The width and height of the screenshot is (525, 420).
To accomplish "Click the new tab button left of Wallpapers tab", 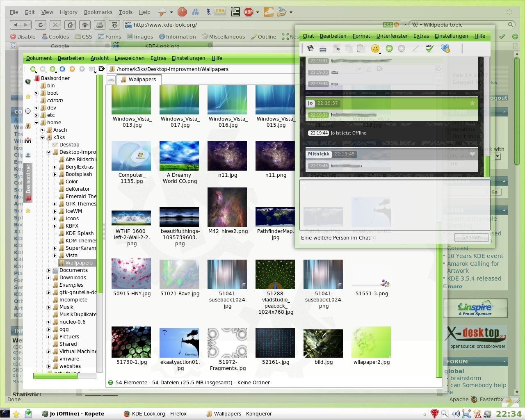I will click(111, 80).
